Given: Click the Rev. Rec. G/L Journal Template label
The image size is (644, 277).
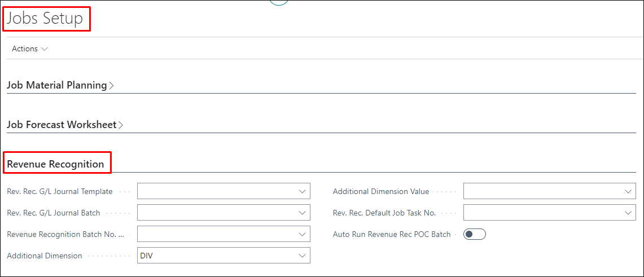Looking at the screenshot, I should pyautogui.click(x=59, y=192).
